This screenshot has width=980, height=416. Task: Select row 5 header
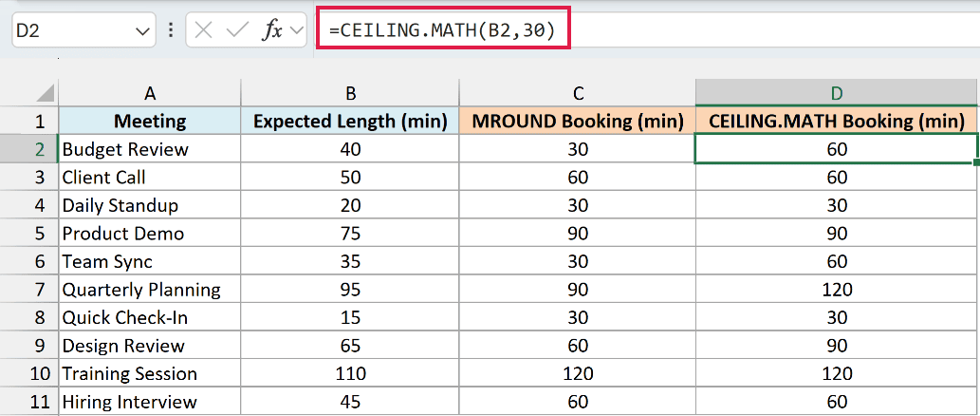pos(28,234)
